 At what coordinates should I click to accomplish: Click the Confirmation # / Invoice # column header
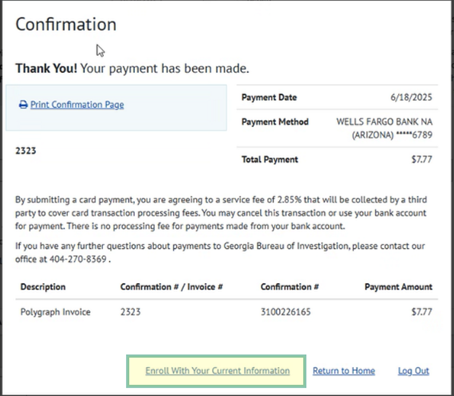coord(171,287)
